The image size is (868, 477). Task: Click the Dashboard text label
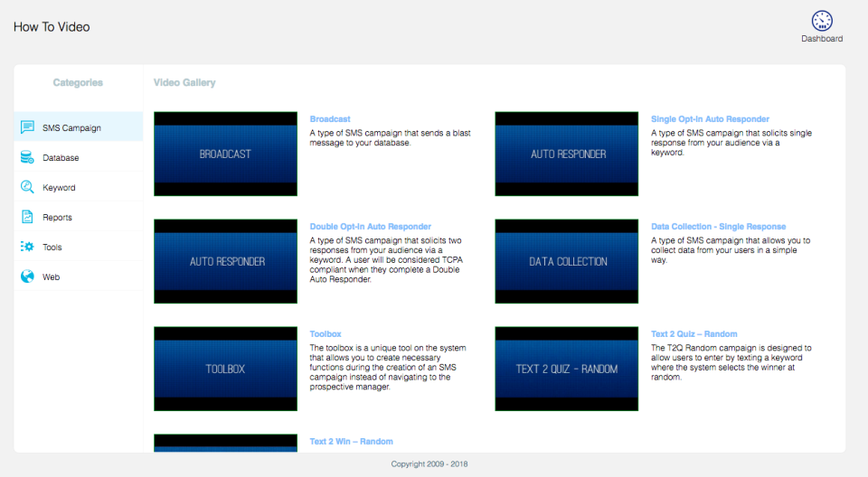(x=822, y=39)
